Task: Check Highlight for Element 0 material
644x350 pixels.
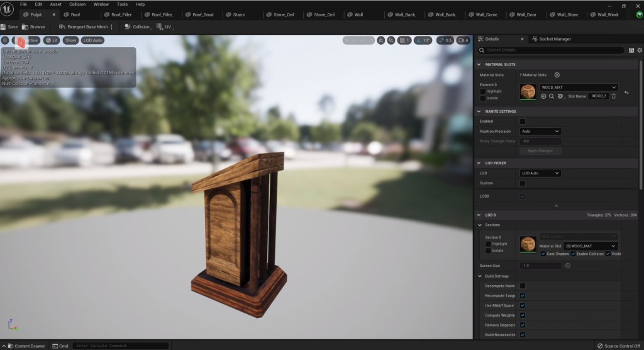Action: click(x=483, y=91)
